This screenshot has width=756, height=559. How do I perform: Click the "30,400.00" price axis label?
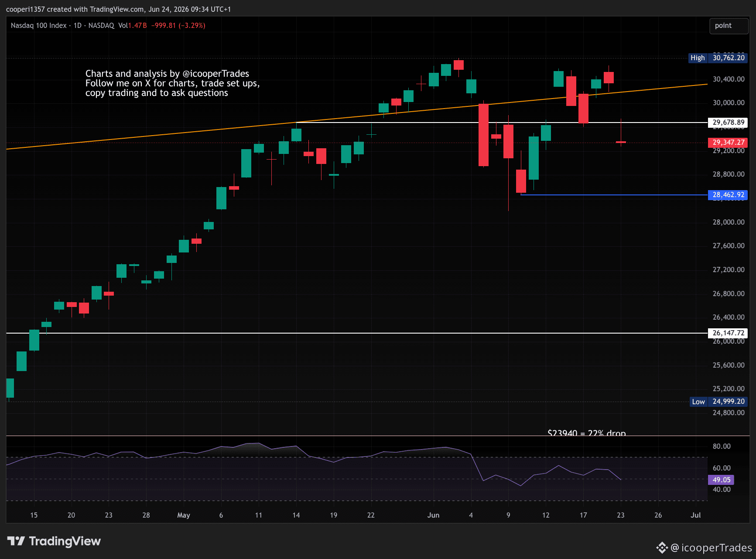729,79
